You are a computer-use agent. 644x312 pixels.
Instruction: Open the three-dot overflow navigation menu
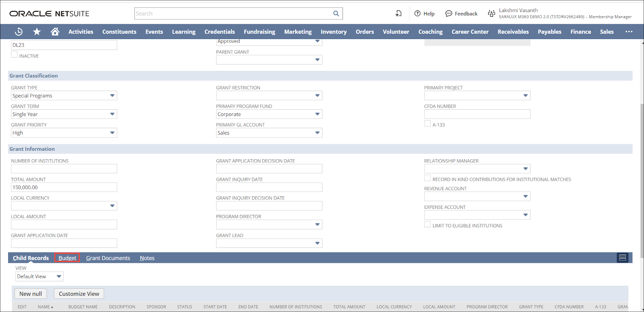click(629, 31)
